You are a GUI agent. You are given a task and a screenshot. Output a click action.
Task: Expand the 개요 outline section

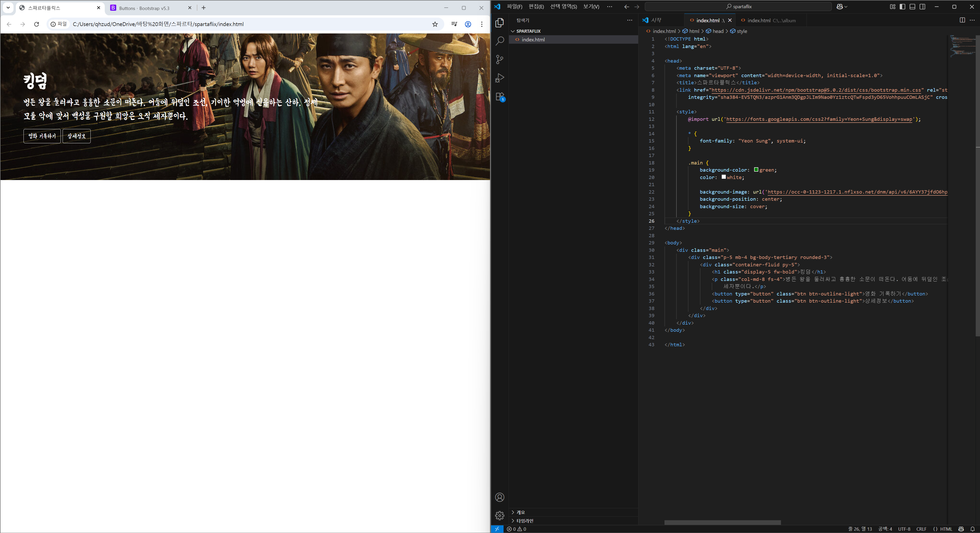pos(574,512)
